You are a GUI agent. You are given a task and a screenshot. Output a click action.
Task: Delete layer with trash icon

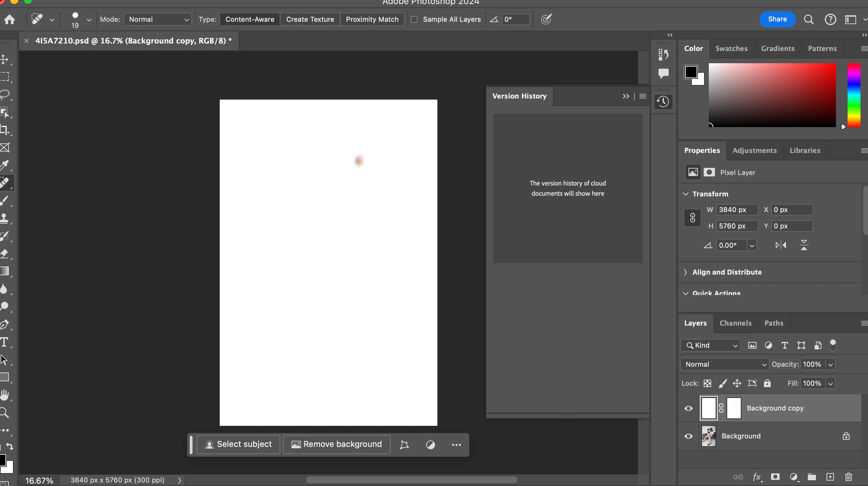point(849,477)
